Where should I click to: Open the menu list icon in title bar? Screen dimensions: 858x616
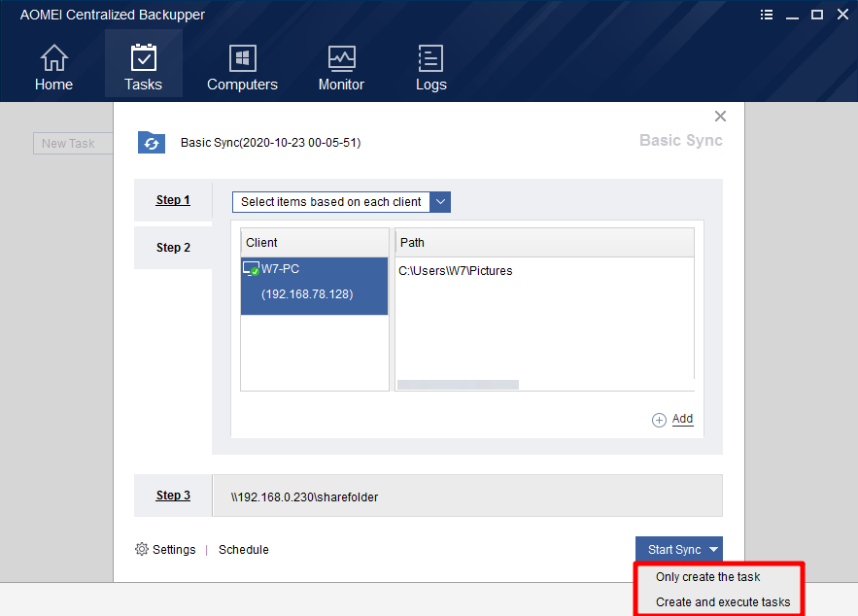(767, 15)
